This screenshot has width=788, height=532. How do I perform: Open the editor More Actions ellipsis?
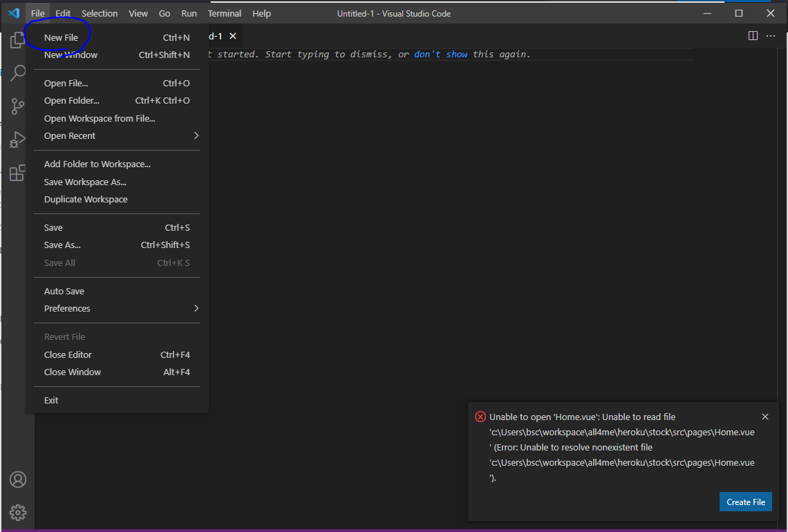771,36
